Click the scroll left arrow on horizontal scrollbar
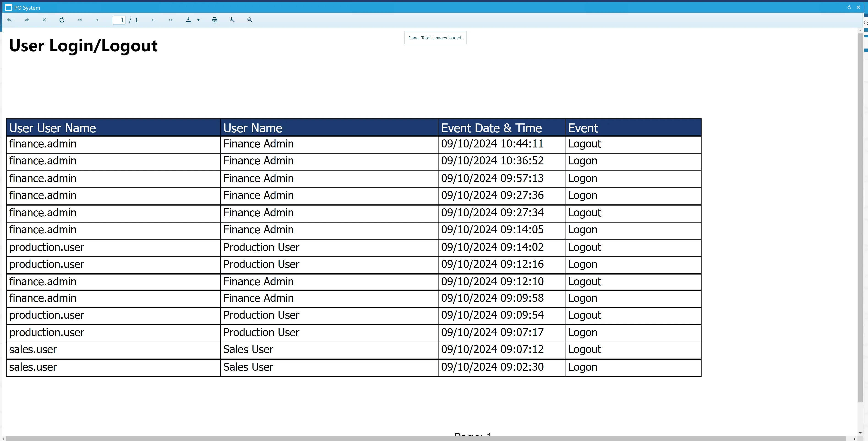Image resolution: width=868 pixels, height=441 pixels. click(3, 439)
